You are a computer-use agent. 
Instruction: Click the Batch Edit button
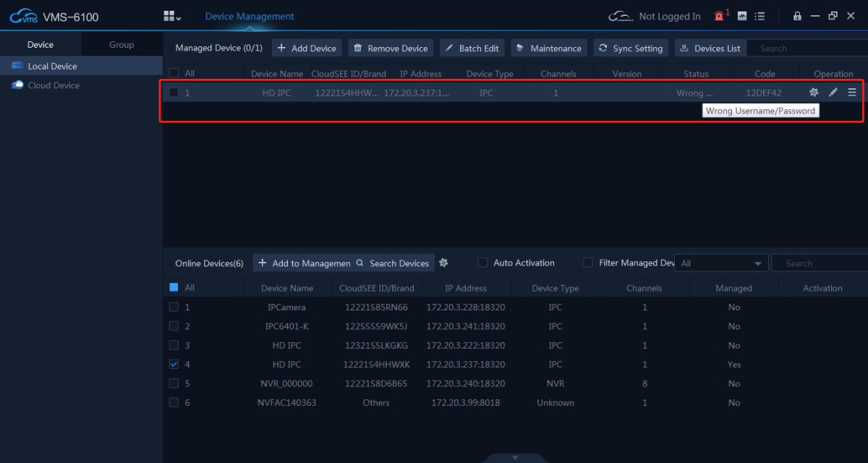[472, 48]
